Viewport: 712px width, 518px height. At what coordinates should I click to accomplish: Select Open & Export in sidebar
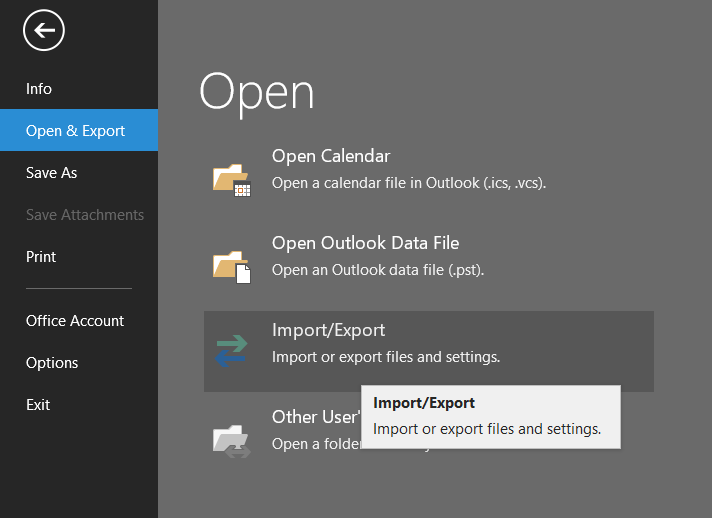(79, 130)
